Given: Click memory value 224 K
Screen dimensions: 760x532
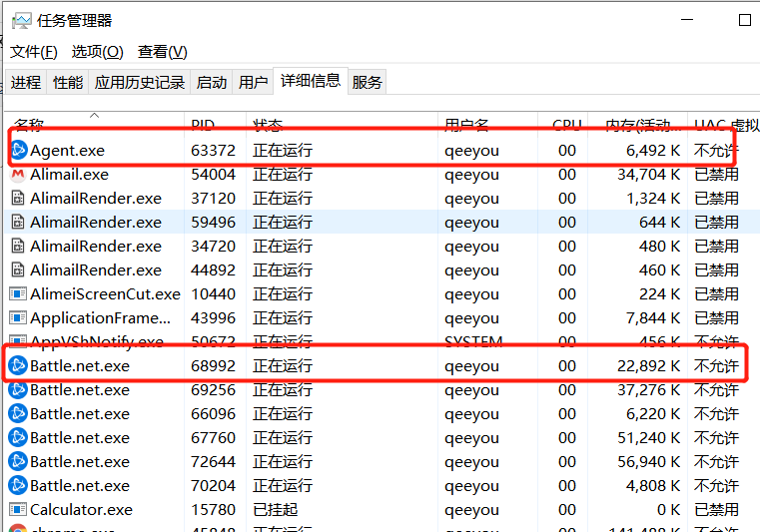Looking at the screenshot, I should (x=660, y=293).
